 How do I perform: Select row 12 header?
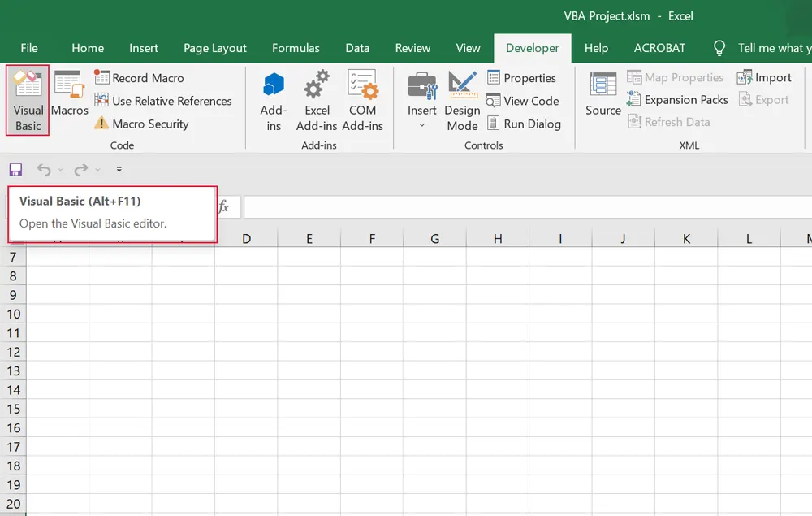13,352
